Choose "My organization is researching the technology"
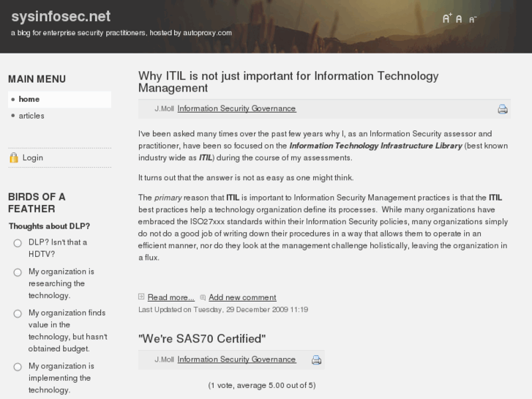The width and height of the screenshot is (532, 399). tap(18, 272)
